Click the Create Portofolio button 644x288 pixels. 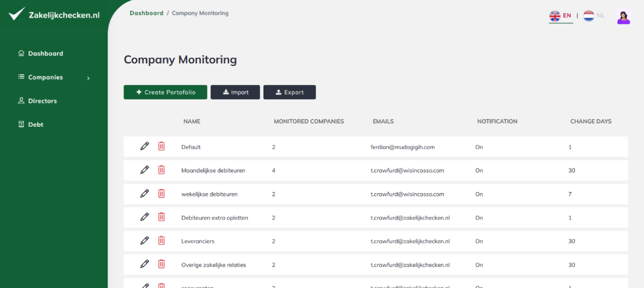click(x=165, y=92)
